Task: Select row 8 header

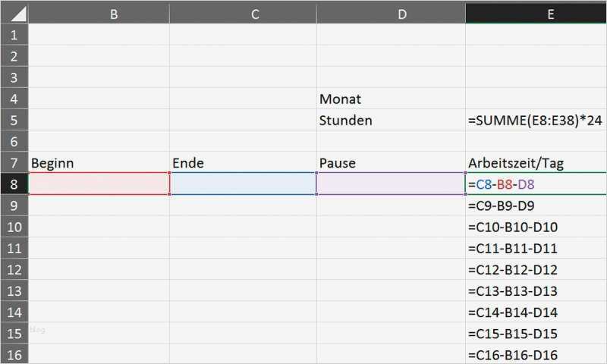Action: (x=14, y=184)
